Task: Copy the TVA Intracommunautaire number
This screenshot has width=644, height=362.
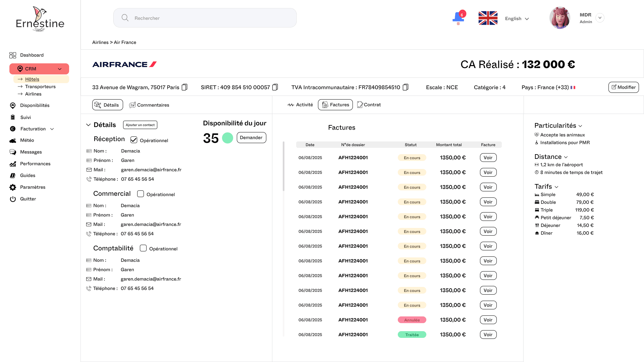Action: pyautogui.click(x=406, y=87)
